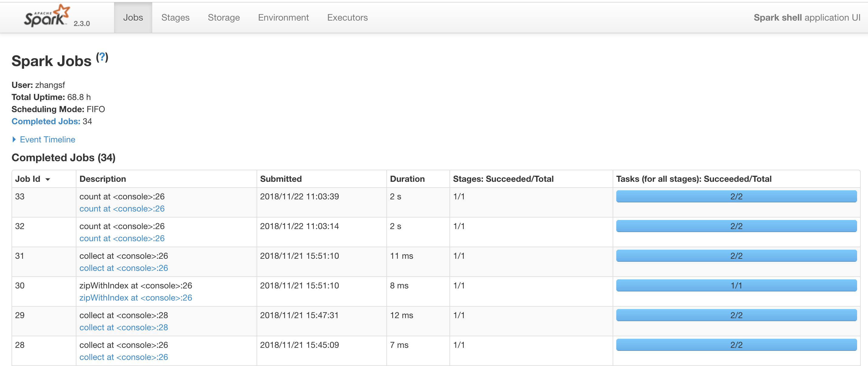Click the Completed Jobs link
Viewport: 868px width, 366px height.
[x=46, y=121]
